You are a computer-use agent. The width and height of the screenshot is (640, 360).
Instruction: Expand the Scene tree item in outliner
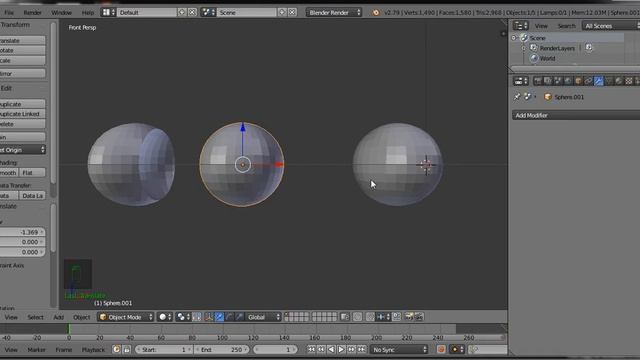click(x=514, y=38)
